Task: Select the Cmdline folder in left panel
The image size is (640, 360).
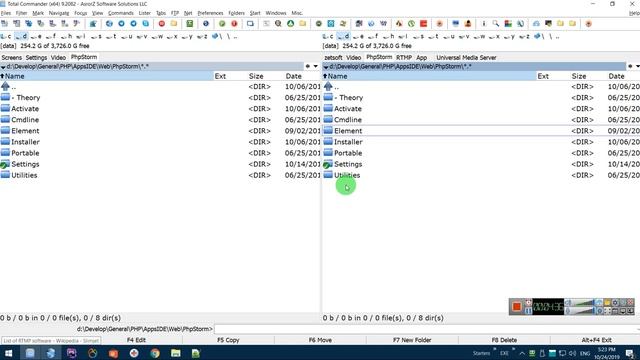Action: (x=25, y=120)
